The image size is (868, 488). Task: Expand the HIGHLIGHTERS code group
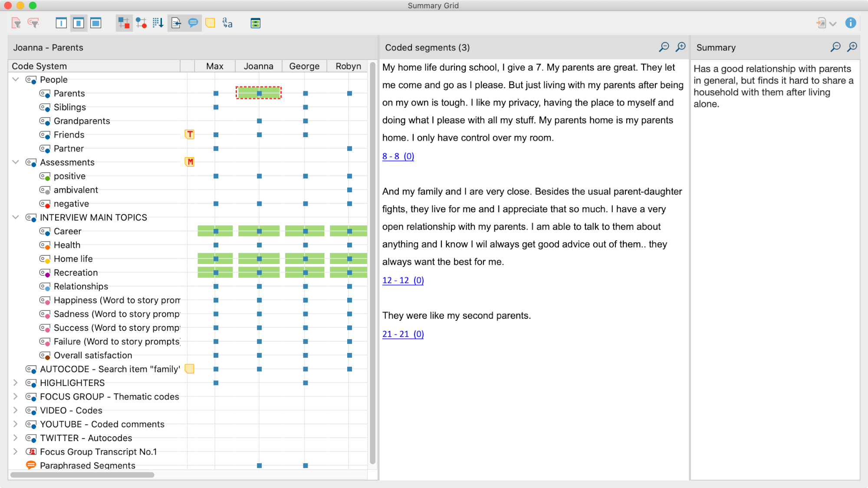[16, 382]
